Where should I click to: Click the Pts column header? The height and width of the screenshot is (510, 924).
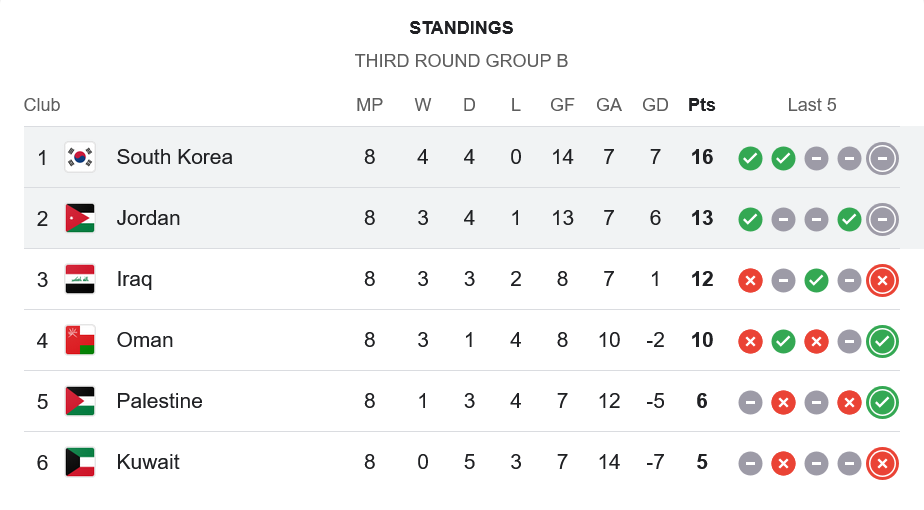pos(702,105)
